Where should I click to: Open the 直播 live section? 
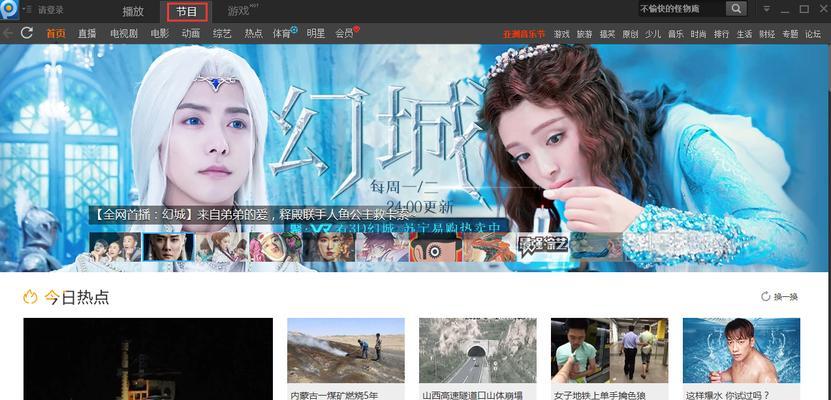click(87, 33)
